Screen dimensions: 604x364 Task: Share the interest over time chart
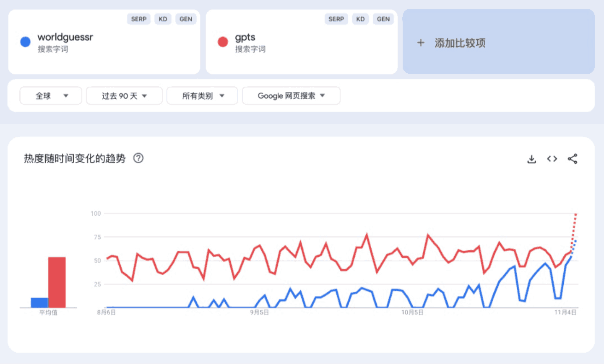(573, 159)
